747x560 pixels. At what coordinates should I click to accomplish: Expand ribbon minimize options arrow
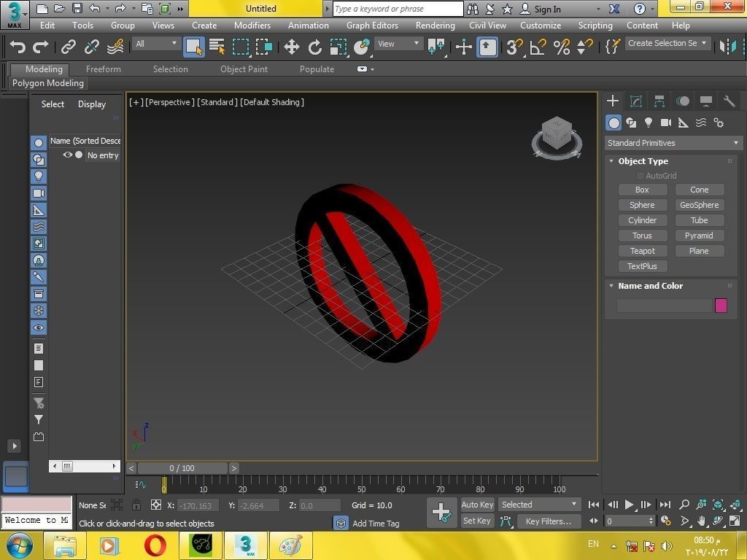click(373, 69)
